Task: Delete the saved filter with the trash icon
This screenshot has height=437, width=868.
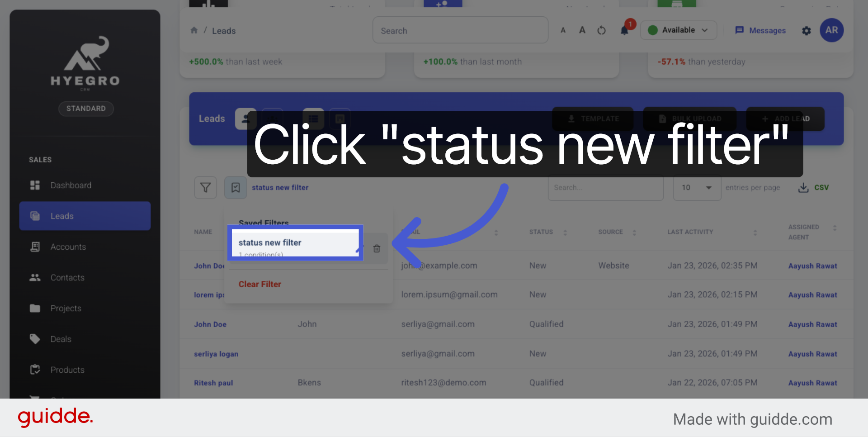Action: pos(377,248)
